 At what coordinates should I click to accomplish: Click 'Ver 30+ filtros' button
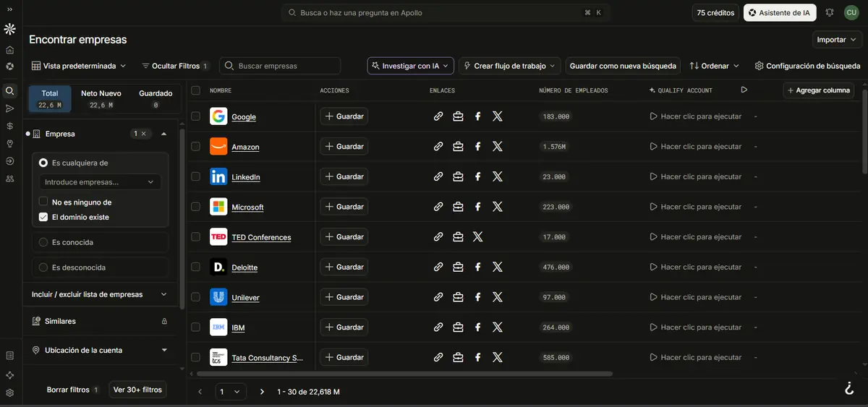(x=137, y=389)
